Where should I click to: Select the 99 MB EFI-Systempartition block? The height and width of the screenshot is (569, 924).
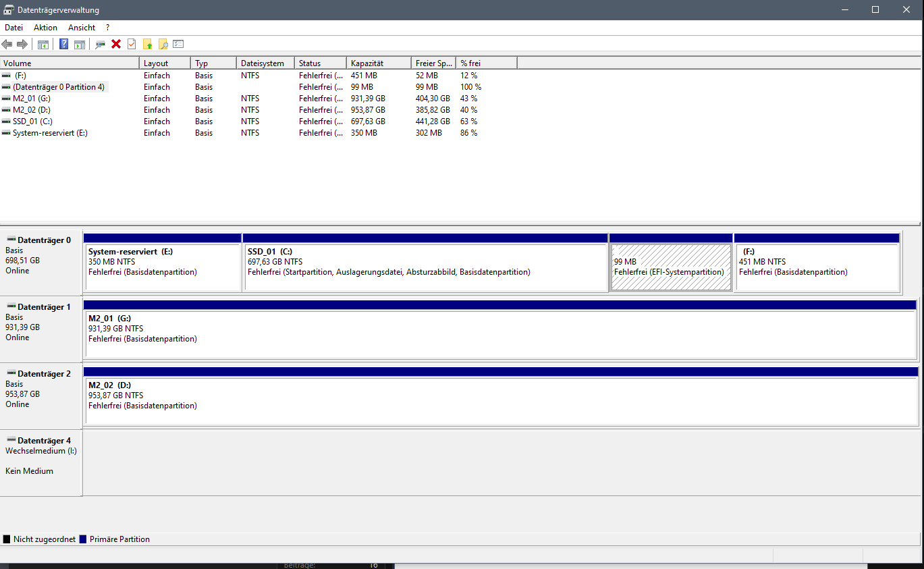point(671,263)
